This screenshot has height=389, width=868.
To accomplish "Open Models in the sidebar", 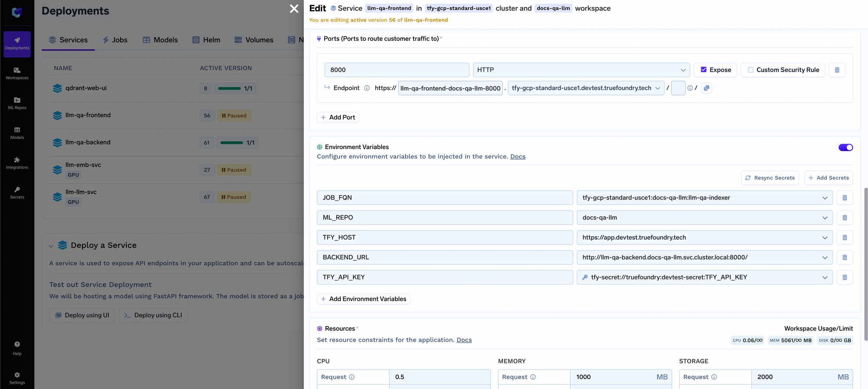I will pos(17,133).
